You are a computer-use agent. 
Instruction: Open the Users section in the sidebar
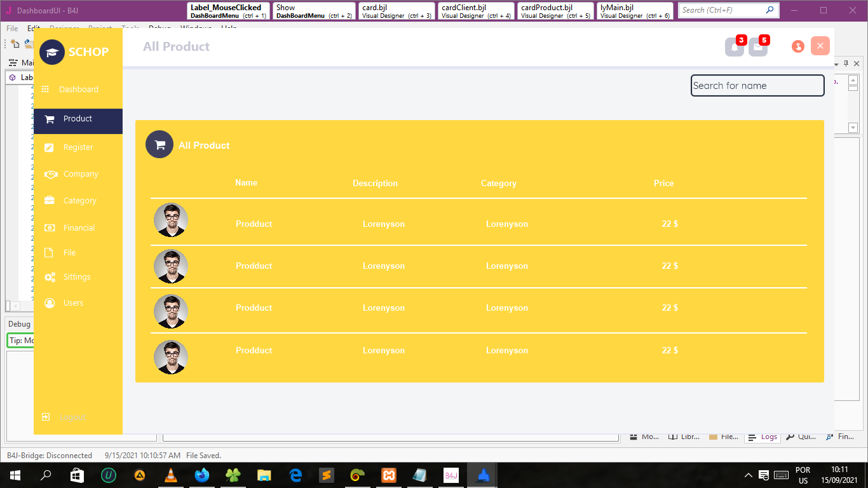(64, 303)
